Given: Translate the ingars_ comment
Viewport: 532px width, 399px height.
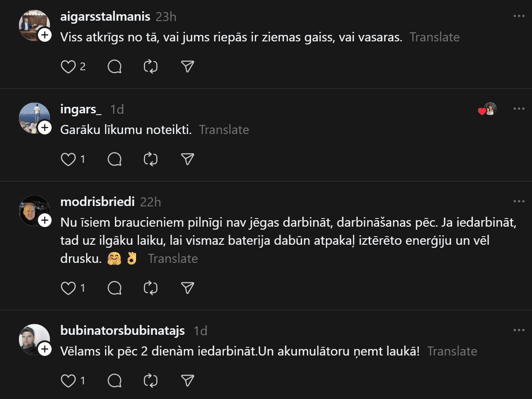Looking at the screenshot, I should (224, 130).
